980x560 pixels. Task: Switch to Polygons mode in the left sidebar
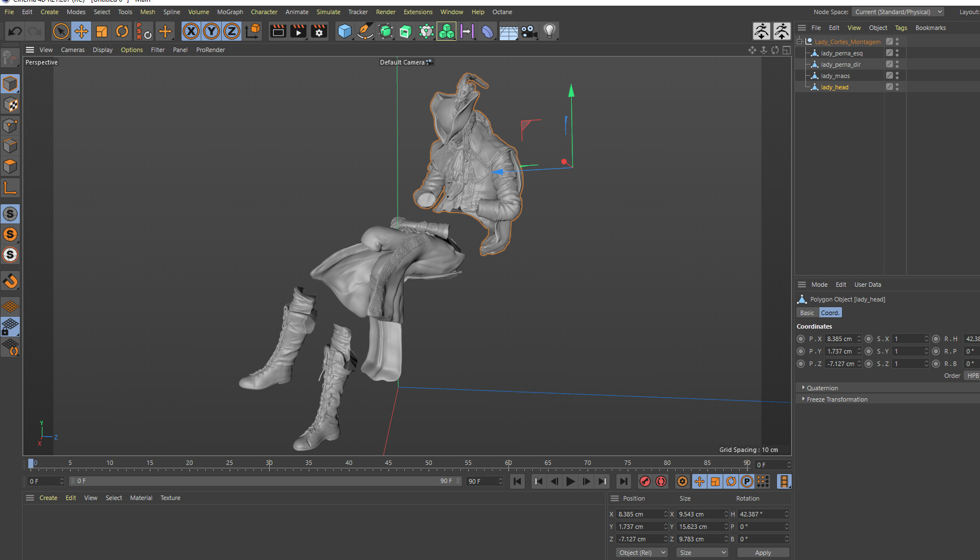10,166
